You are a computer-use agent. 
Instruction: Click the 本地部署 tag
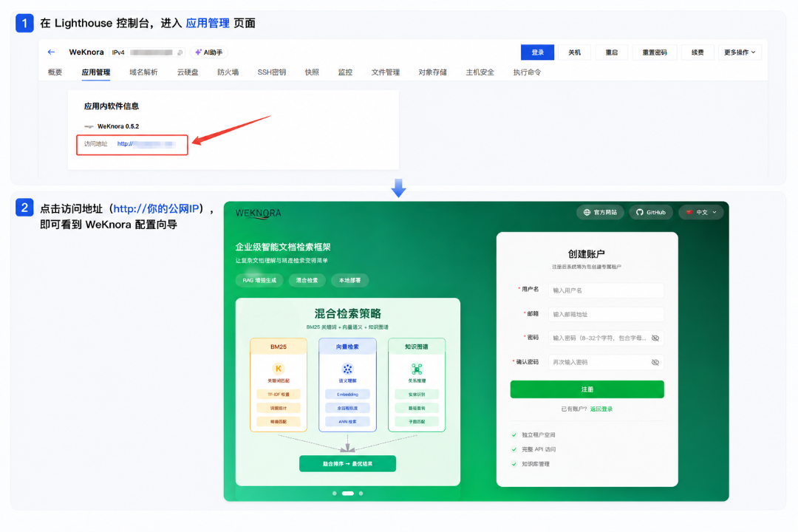click(x=349, y=281)
